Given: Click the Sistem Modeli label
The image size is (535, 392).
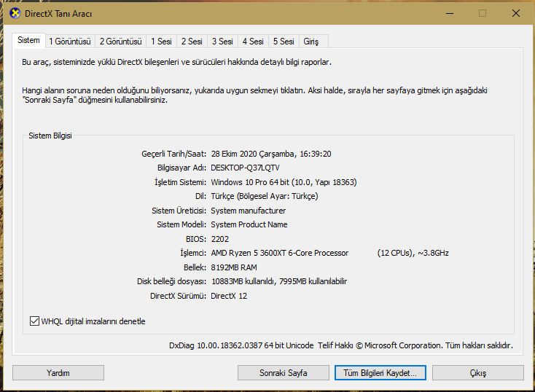Looking at the screenshot, I should 181,224.
